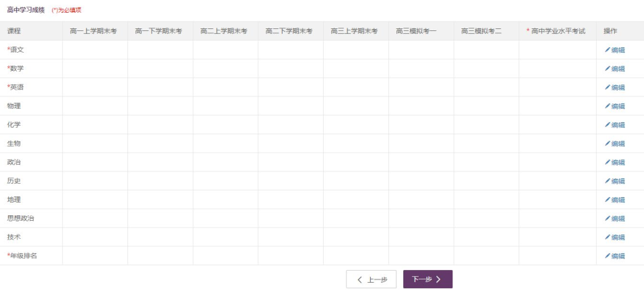
Task: Select the 数学 cell under 高二上学期末考
Action: tap(225, 69)
